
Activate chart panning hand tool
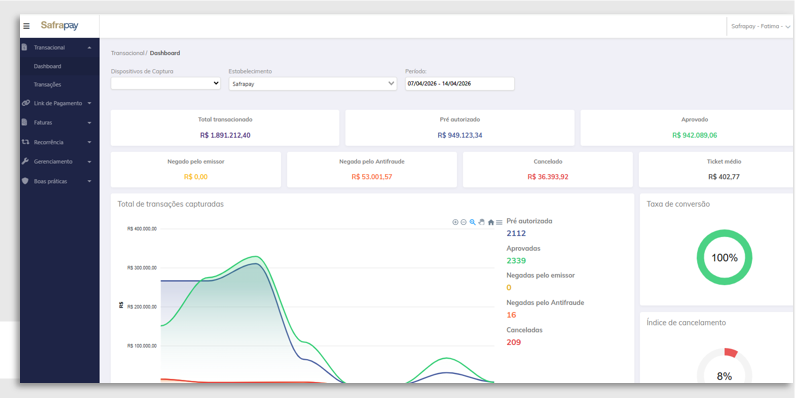click(x=482, y=222)
